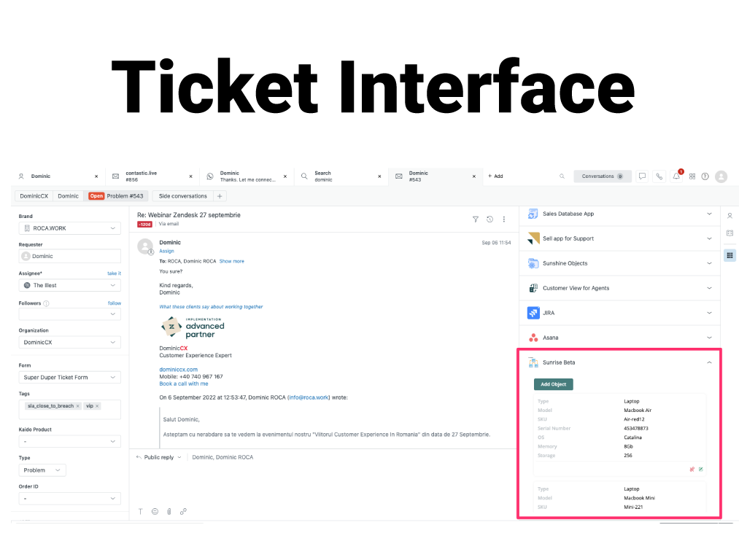Remove the vip tag
Image resolution: width=747 pixels, height=560 pixels.
coord(96,405)
